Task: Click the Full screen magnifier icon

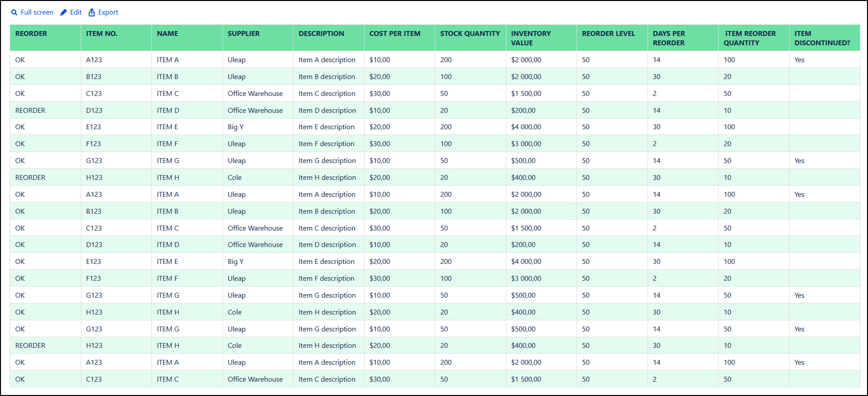Action: pos(14,12)
